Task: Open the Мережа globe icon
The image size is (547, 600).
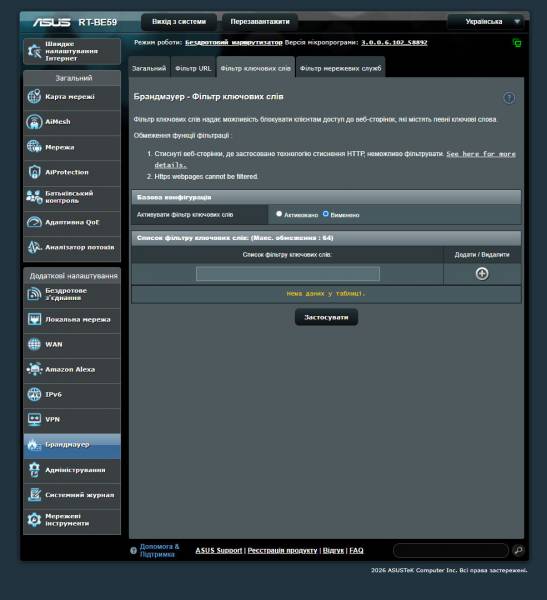Action: (x=34, y=147)
